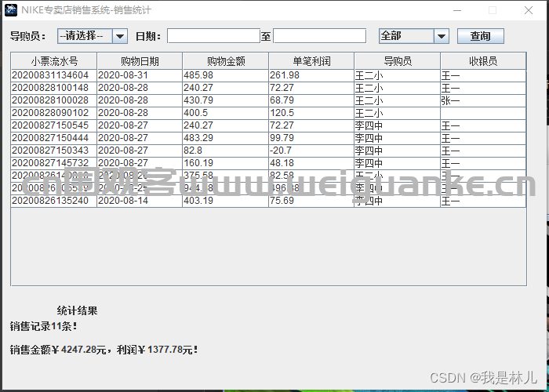Viewport: 549px width, 392px height.
Task: Click purchase amount 485.98 cell
Action: click(x=226, y=75)
